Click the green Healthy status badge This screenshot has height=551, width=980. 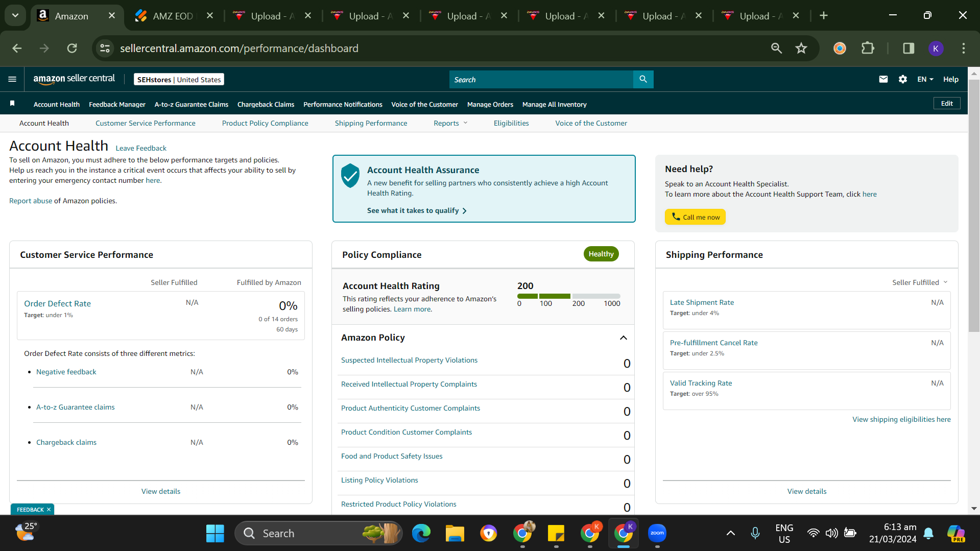(x=601, y=254)
